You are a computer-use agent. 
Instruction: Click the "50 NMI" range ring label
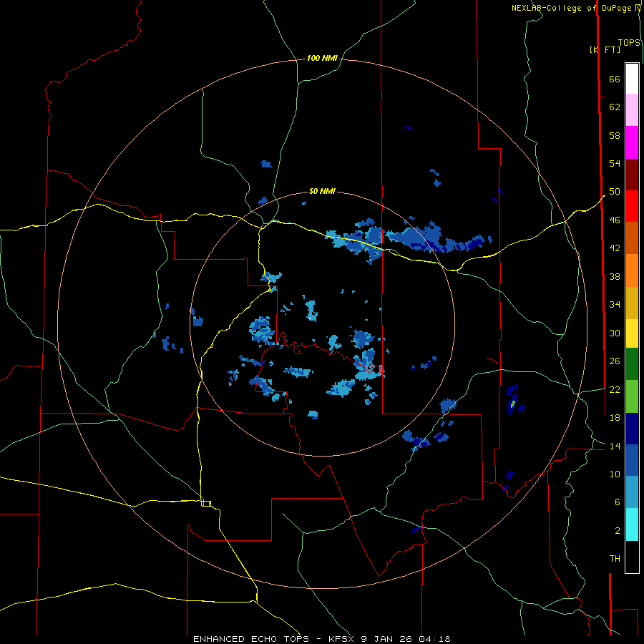(x=322, y=191)
